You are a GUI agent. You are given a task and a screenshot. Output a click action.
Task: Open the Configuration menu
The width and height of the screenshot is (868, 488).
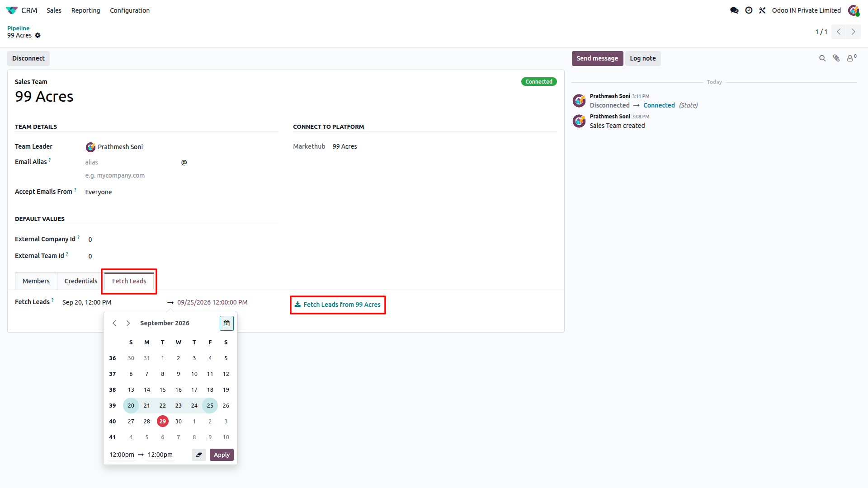[x=130, y=10]
